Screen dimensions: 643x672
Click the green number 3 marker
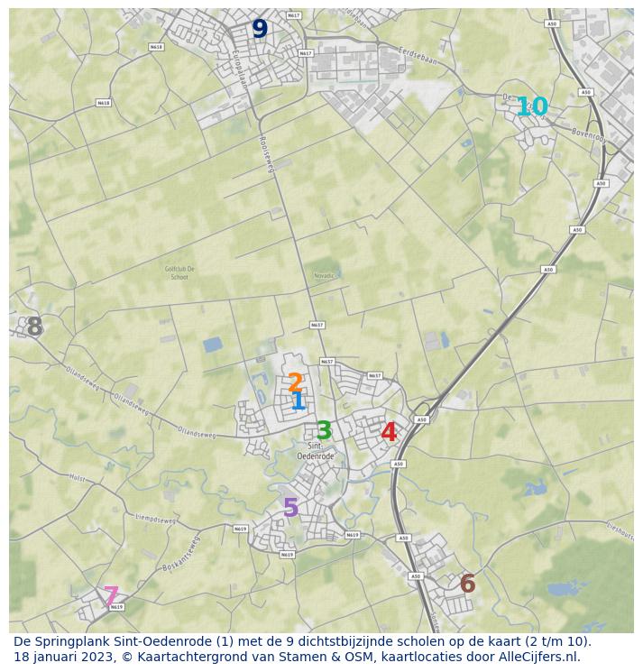(x=324, y=431)
